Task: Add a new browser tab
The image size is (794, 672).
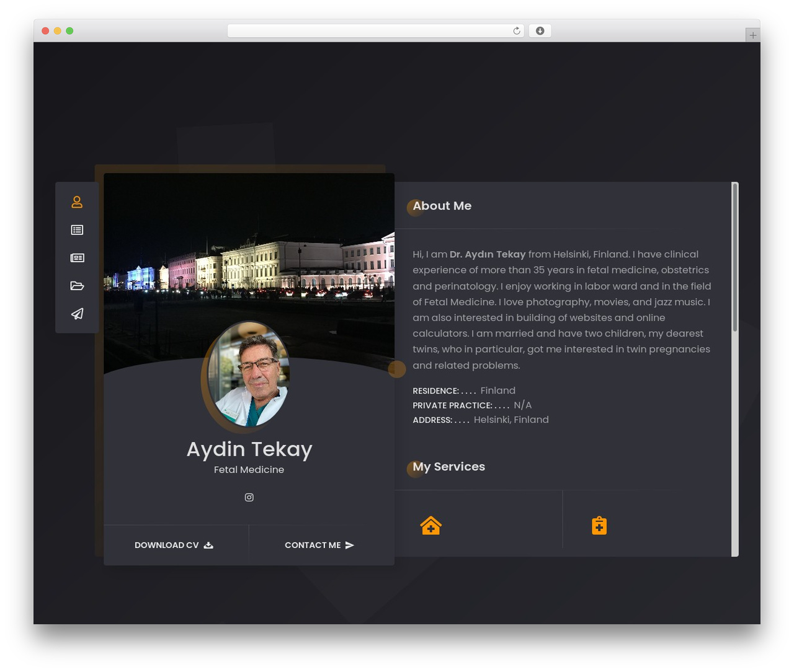Action: (x=752, y=35)
